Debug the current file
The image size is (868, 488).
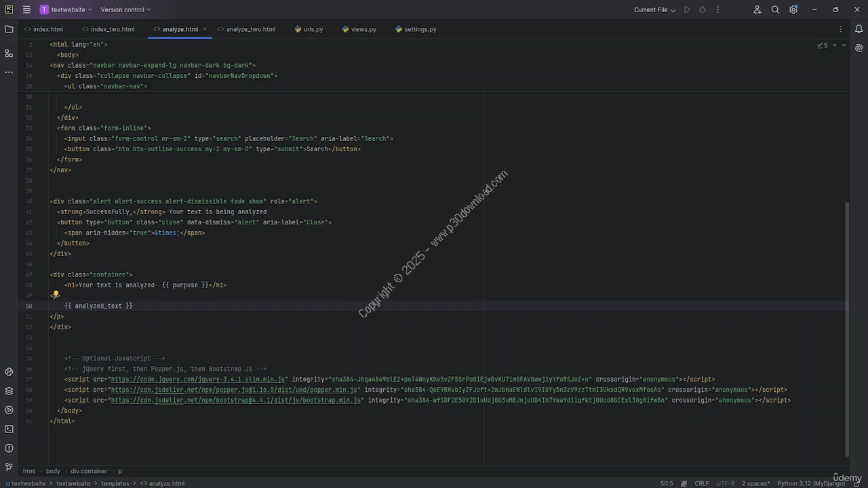(703, 9)
